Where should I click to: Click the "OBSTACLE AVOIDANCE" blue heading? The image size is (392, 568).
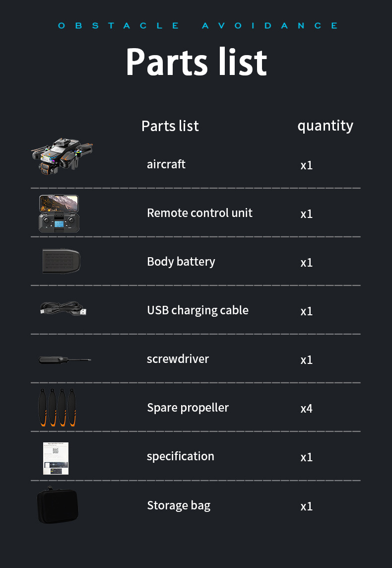point(198,25)
